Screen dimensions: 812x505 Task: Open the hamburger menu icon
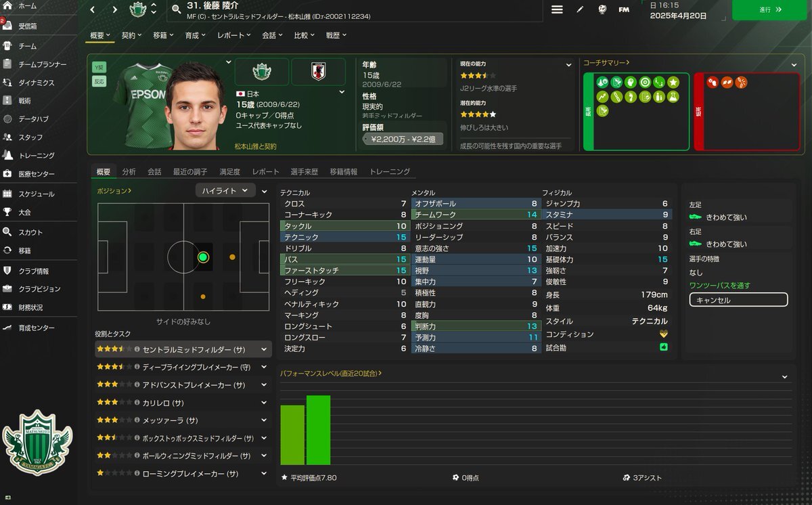coord(557,9)
